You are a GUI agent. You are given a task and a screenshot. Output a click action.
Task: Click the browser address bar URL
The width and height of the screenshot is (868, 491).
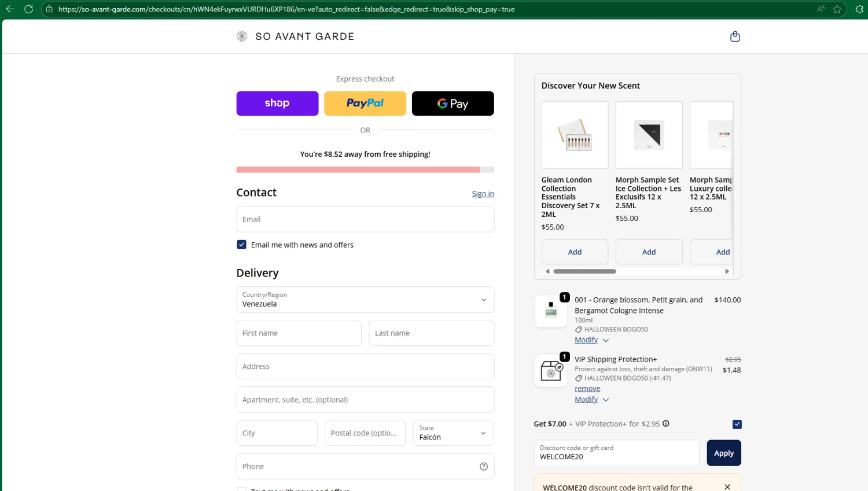click(x=286, y=9)
